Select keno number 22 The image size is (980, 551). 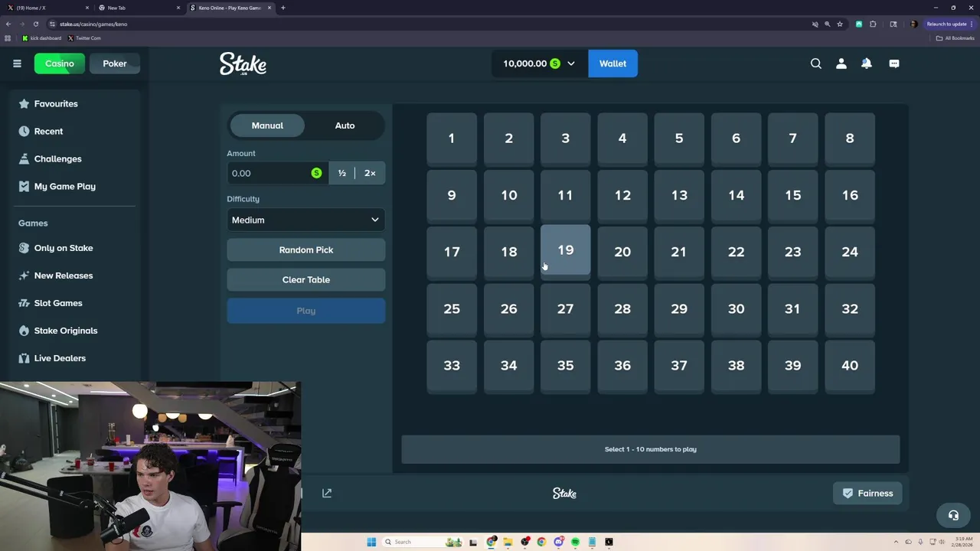coord(736,252)
